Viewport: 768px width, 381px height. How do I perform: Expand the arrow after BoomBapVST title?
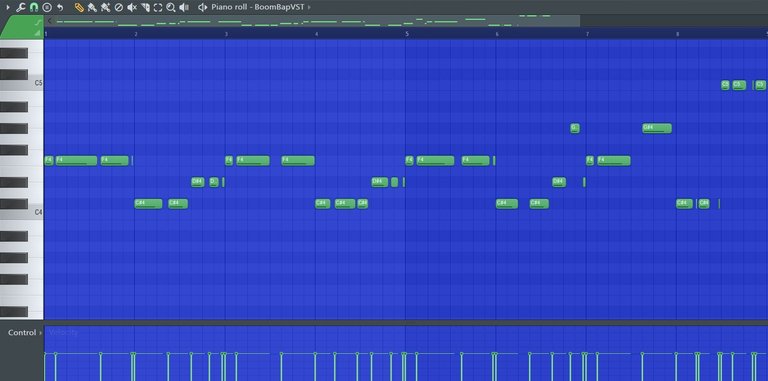[x=309, y=7]
